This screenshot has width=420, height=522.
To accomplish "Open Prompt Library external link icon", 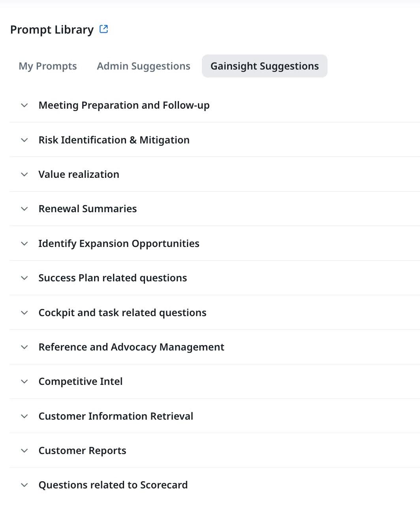I will [x=104, y=29].
